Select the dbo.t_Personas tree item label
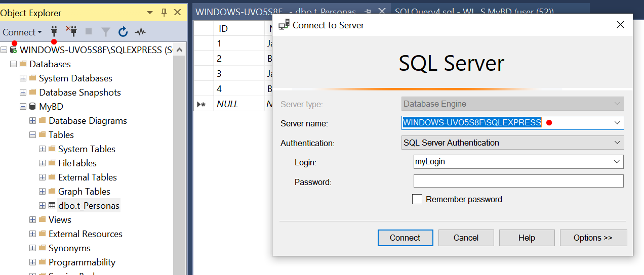The height and width of the screenshot is (275, 644). pyautogui.click(x=89, y=206)
